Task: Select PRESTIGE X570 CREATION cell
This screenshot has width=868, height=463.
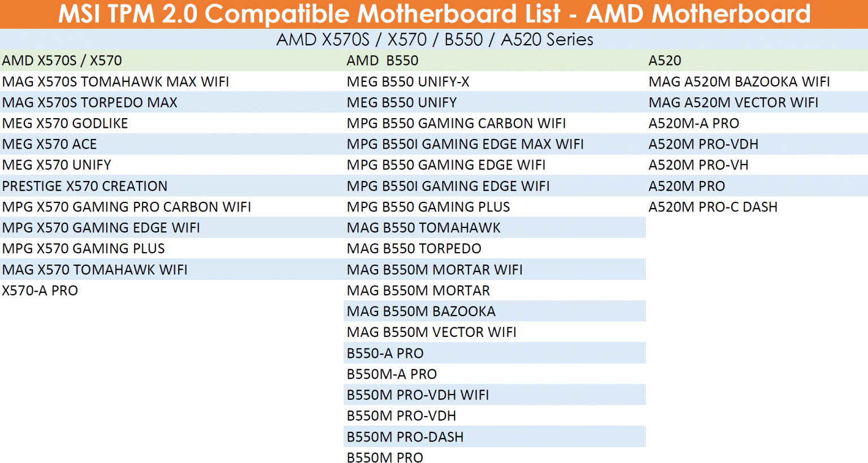Action: tap(85, 186)
